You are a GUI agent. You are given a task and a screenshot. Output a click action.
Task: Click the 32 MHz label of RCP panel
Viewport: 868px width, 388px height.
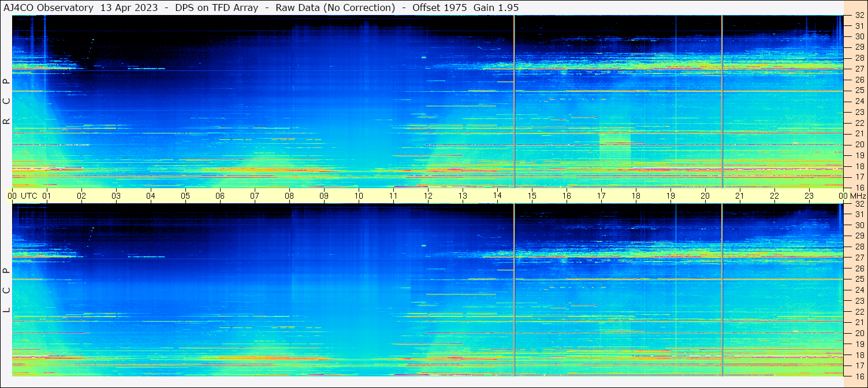pyautogui.click(x=859, y=16)
